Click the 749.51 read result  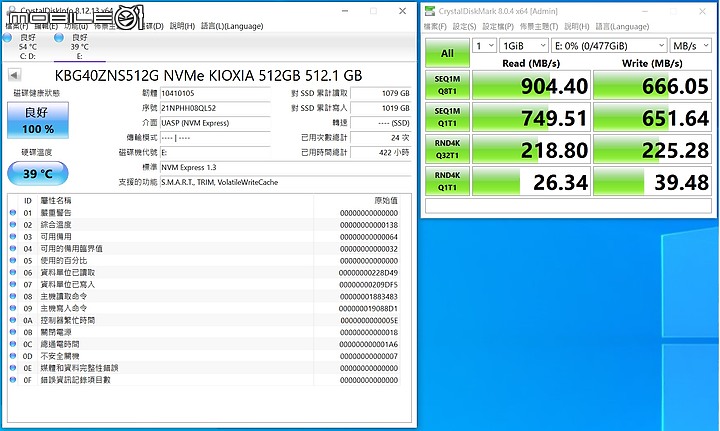(x=531, y=118)
